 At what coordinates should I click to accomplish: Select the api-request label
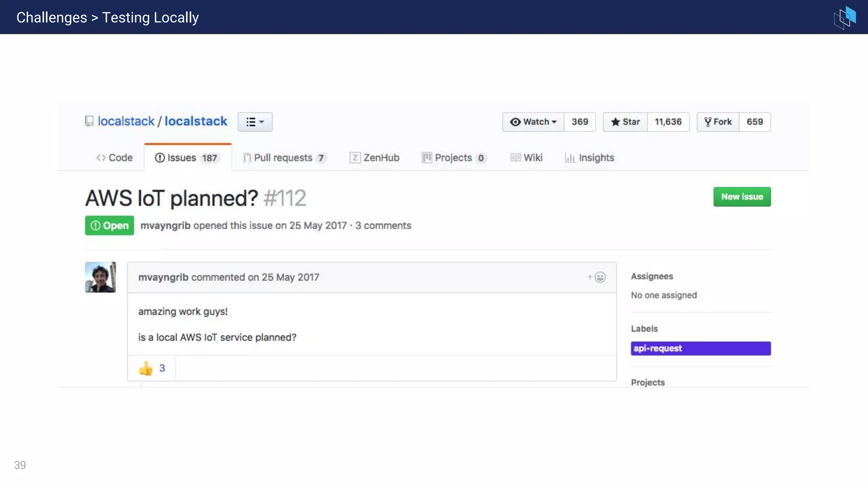(701, 348)
